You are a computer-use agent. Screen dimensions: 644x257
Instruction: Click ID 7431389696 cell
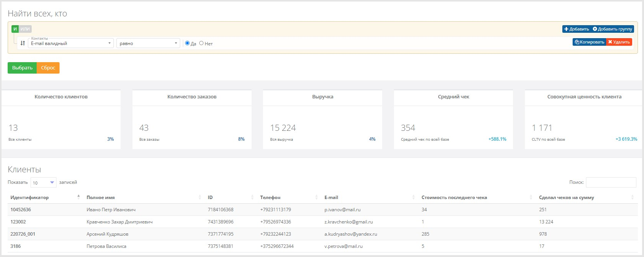[221, 222]
